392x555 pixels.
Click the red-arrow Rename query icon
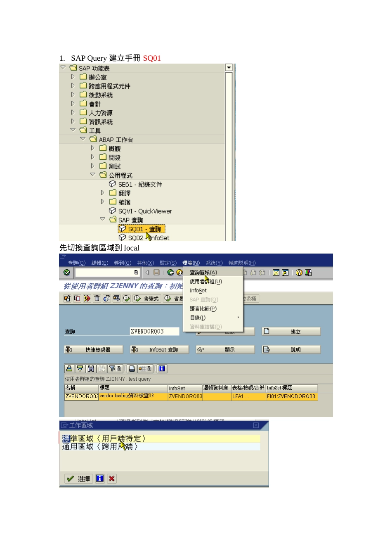87,299
